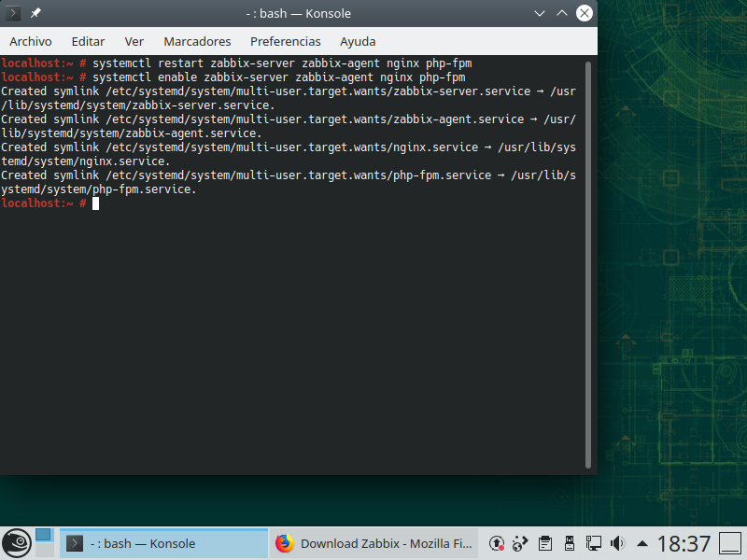Minimize Konsole with the down chevron

pos(540,13)
